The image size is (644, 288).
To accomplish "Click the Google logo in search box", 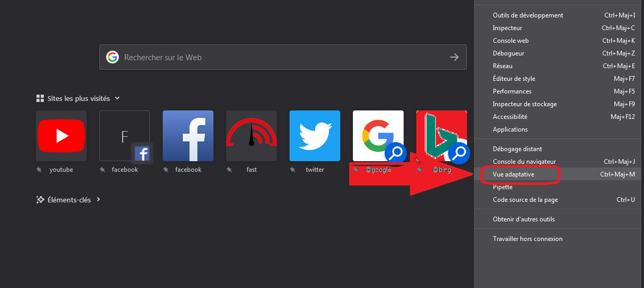I will tap(112, 57).
